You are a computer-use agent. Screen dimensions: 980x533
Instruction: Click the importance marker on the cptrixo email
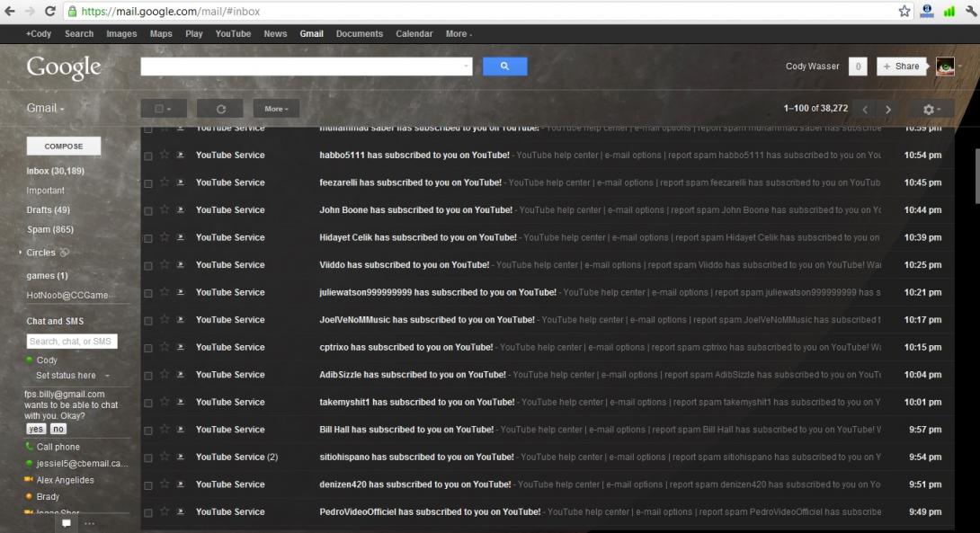click(x=181, y=347)
